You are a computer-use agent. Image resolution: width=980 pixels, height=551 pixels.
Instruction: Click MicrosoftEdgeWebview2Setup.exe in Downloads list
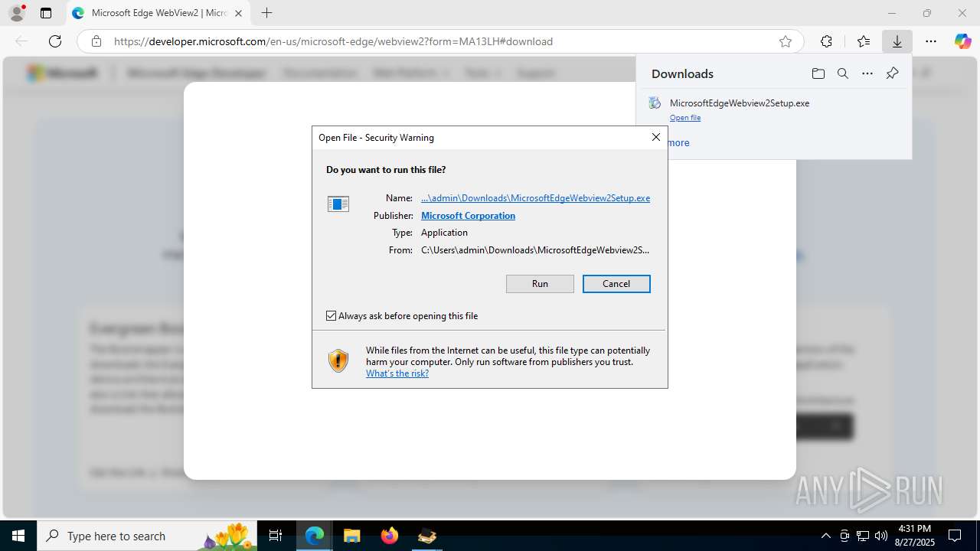(740, 103)
